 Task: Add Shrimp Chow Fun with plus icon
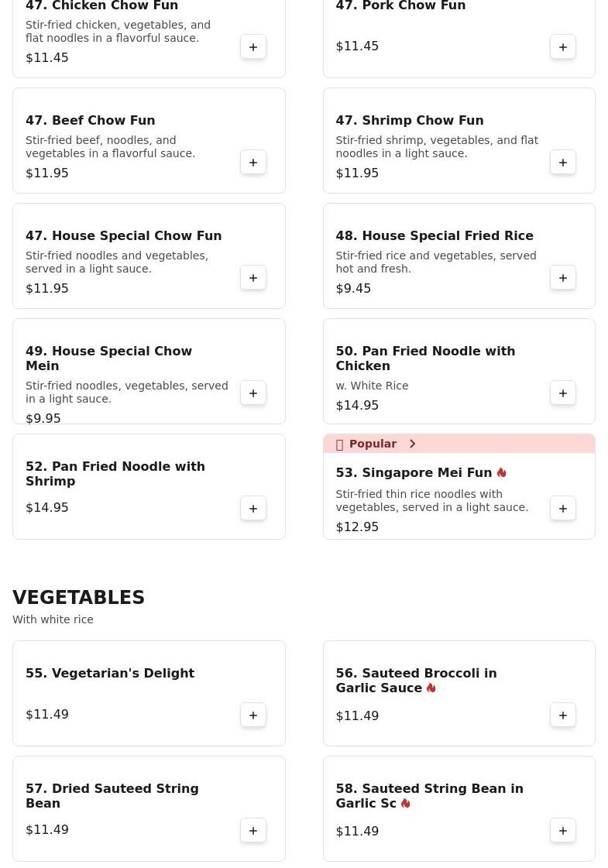click(563, 163)
